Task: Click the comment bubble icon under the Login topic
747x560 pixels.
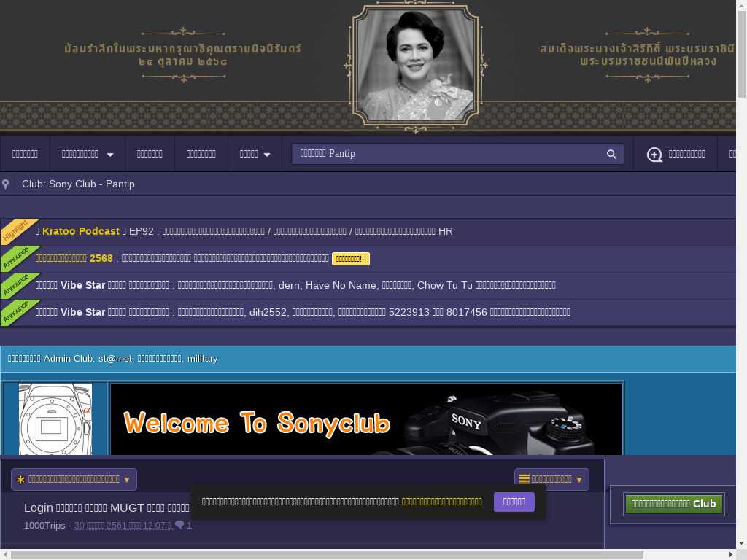Action: (179, 525)
